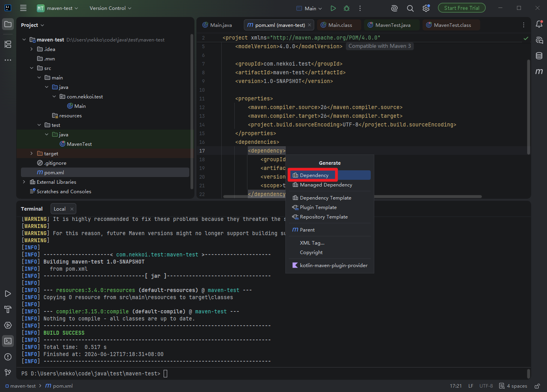Expand External Libraries node
Screen dimensions: 547x392
click(x=24, y=182)
